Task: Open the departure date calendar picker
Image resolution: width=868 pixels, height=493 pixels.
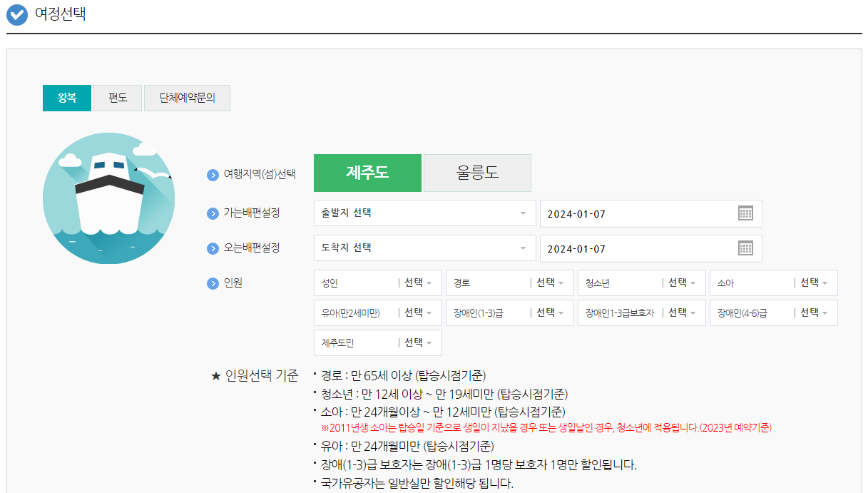Action: [x=746, y=213]
